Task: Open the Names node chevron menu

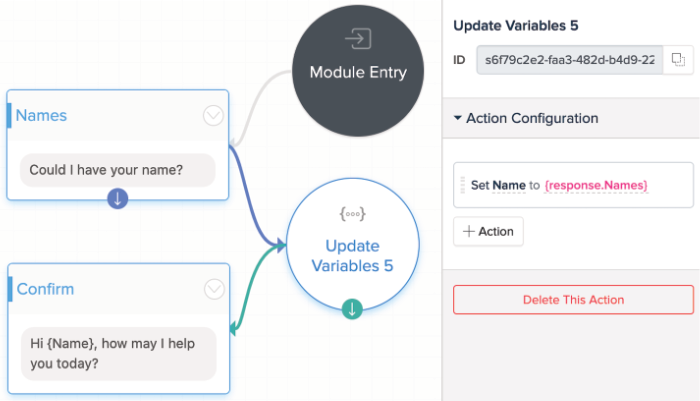Action: (x=213, y=116)
